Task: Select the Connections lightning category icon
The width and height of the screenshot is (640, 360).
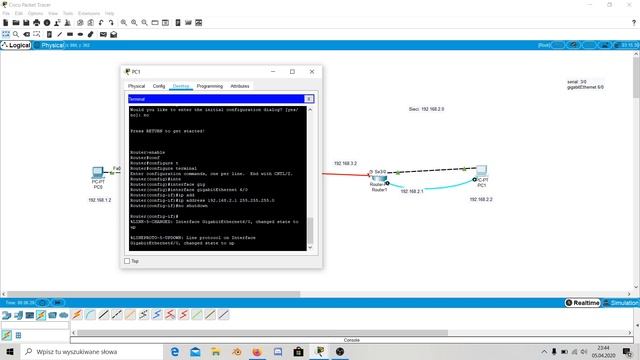Action: pyautogui.click(x=41, y=315)
